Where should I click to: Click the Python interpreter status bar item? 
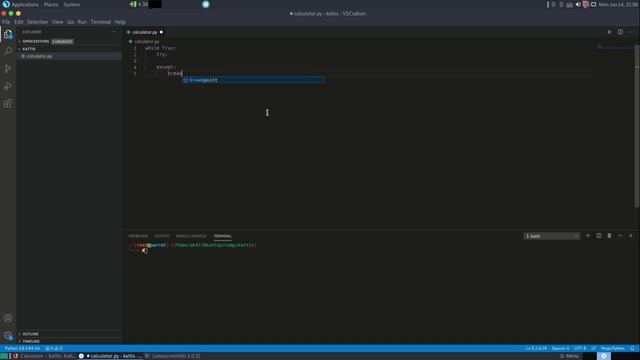(22, 348)
